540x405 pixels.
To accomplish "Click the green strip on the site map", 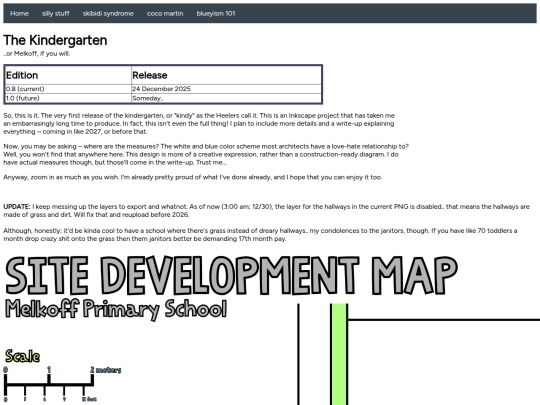I will click(x=339, y=354).
